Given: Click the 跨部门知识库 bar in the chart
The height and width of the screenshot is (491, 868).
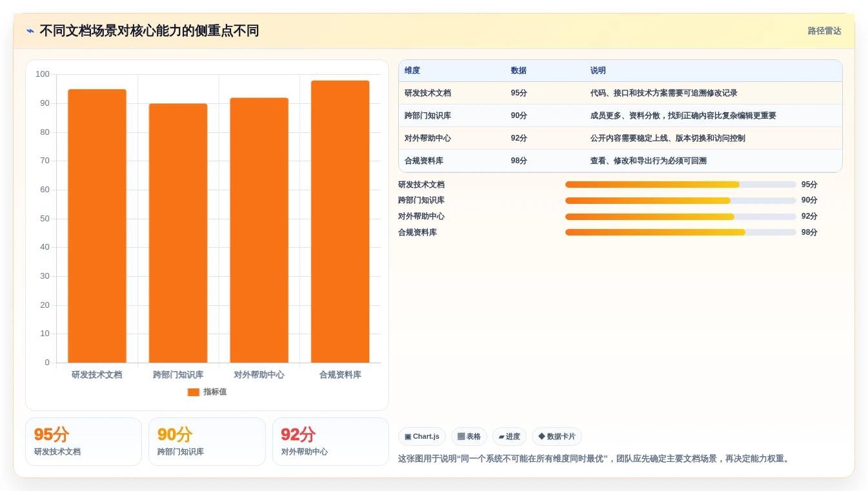Looking at the screenshot, I should (178, 233).
